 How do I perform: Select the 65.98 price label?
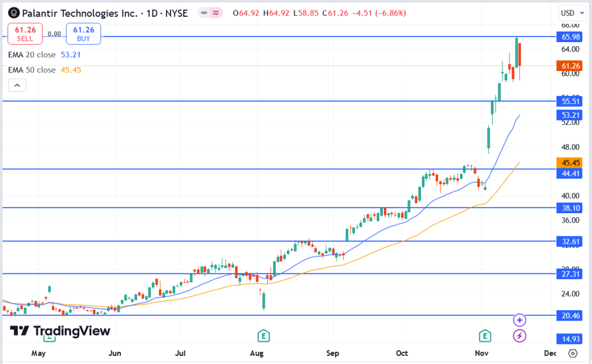[x=569, y=37]
